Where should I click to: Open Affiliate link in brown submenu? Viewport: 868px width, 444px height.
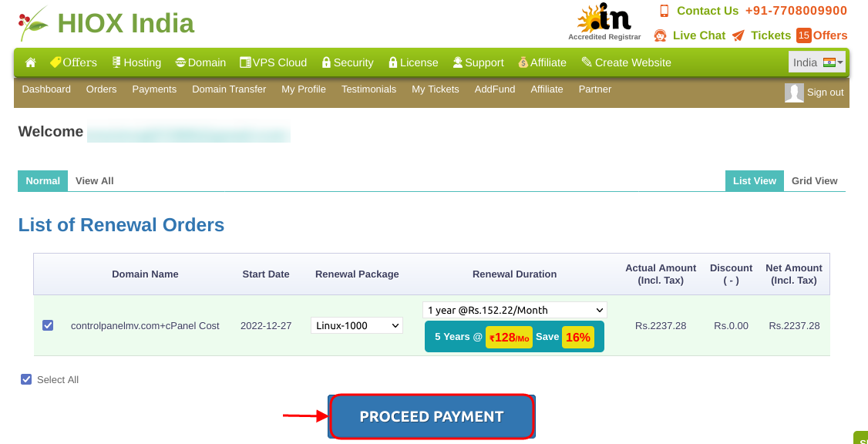pos(547,89)
